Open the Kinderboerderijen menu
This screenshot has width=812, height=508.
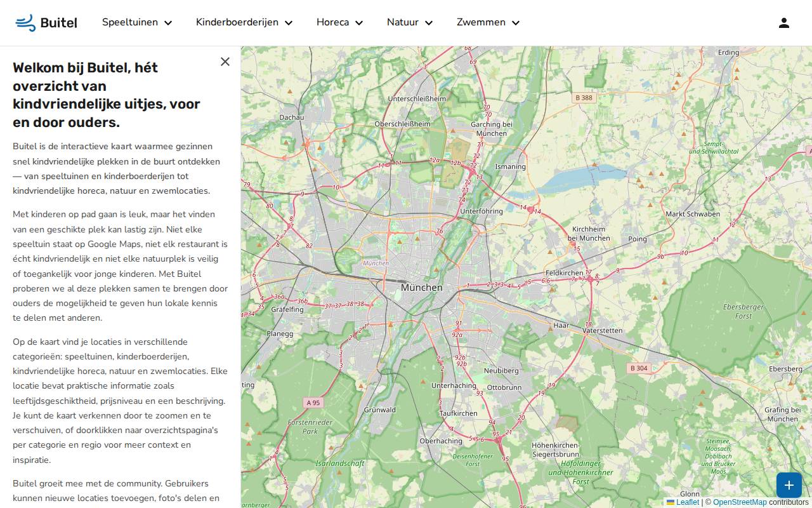coord(244,22)
